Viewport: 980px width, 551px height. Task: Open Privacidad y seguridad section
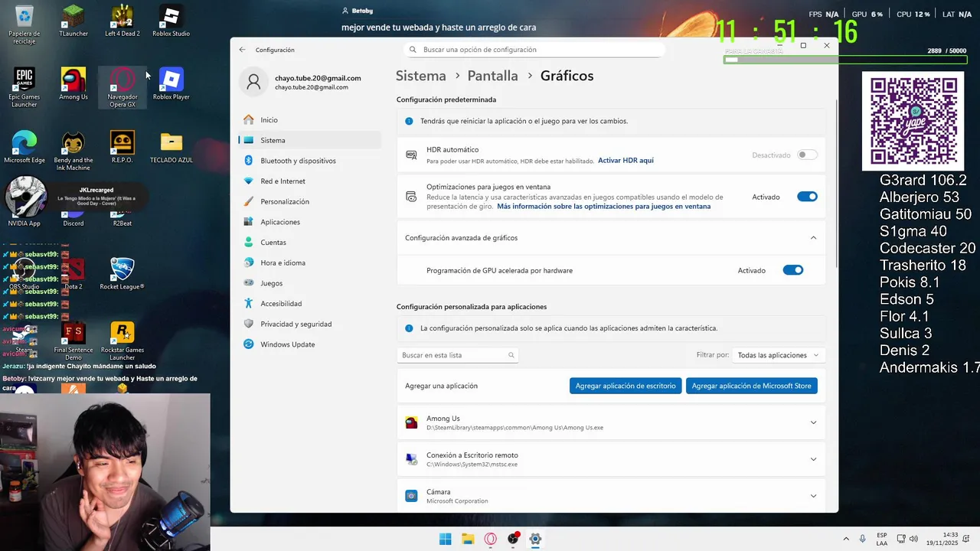pyautogui.click(x=310, y=324)
